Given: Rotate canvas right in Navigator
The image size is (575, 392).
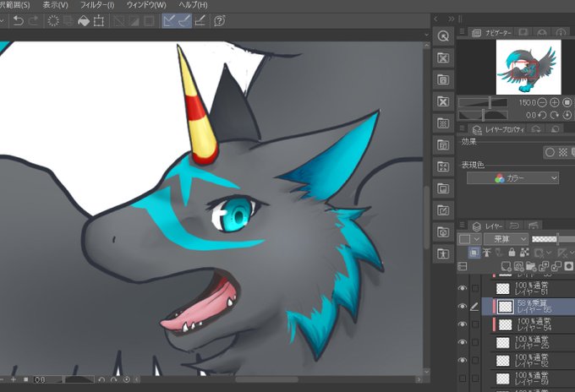Looking at the screenshot, I should pyautogui.click(x=554, y=116).
